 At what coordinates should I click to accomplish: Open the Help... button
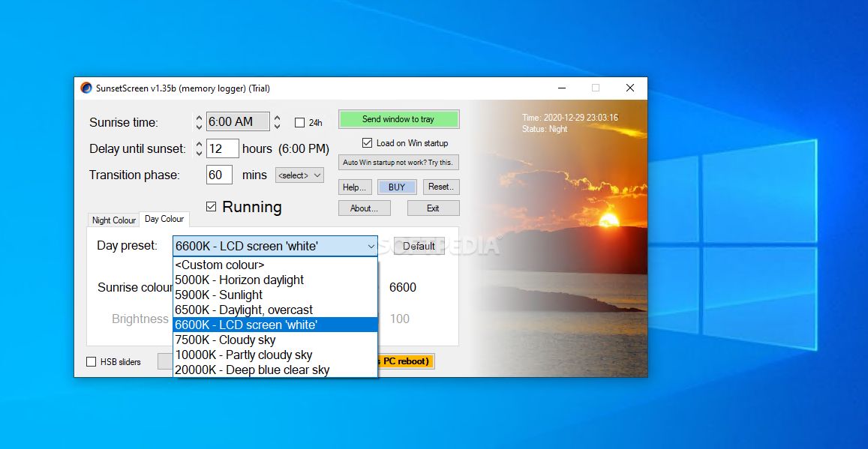pos(355,187)
